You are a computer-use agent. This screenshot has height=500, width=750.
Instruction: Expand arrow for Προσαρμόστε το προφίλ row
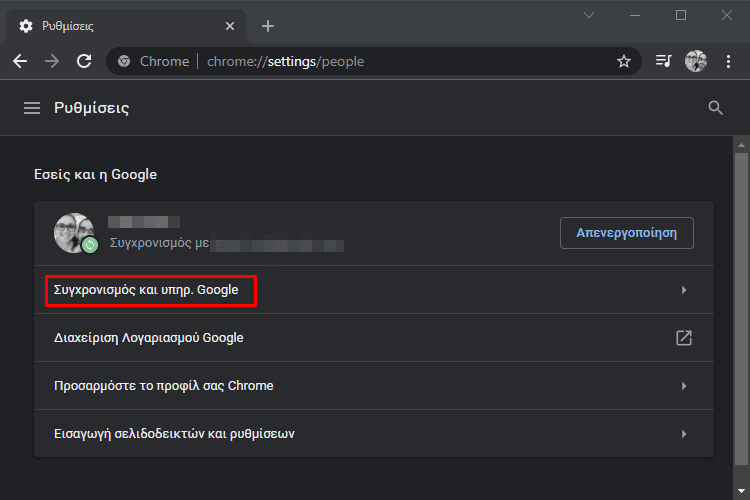(x=684, y=386)
